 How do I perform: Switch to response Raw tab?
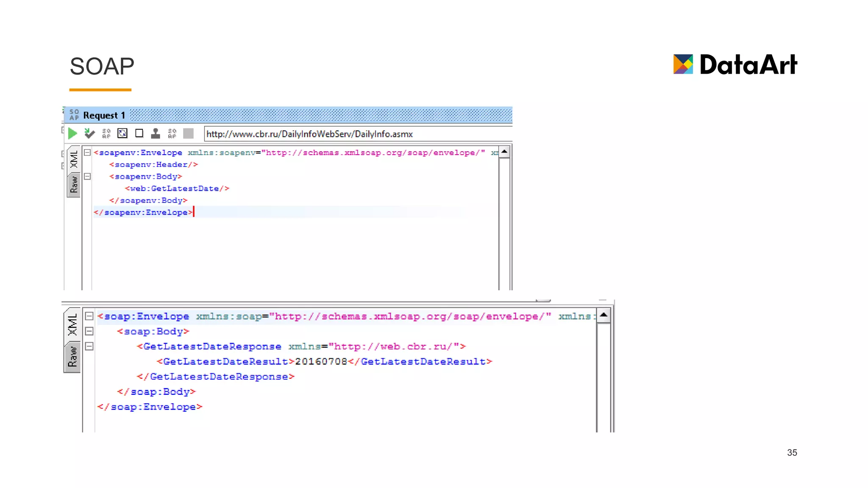pos(72,357)
